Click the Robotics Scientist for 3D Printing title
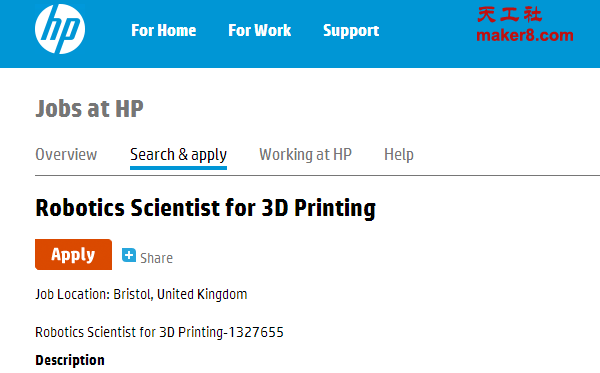The width and height of the screenshot is (600, 373). tap(205, 208)
